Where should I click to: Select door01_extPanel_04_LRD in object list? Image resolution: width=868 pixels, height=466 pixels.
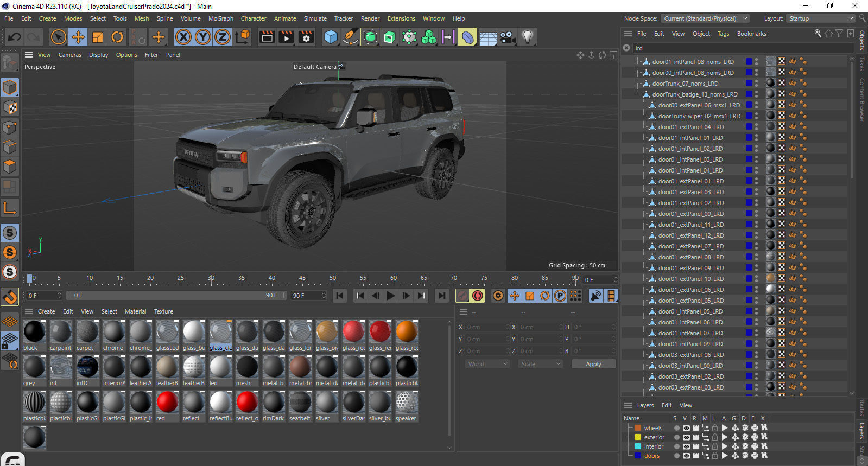[x=690, y=127]
